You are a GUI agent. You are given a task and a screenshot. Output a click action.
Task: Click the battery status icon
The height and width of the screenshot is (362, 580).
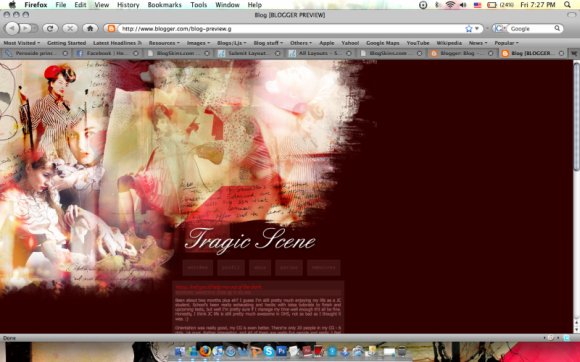[x=492, y=5]
